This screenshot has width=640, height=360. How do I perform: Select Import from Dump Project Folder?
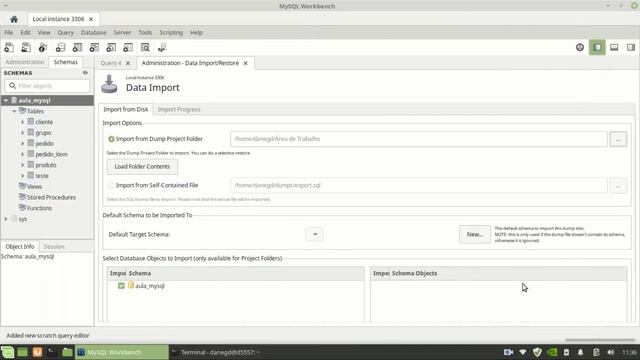[x=111, y=139]
